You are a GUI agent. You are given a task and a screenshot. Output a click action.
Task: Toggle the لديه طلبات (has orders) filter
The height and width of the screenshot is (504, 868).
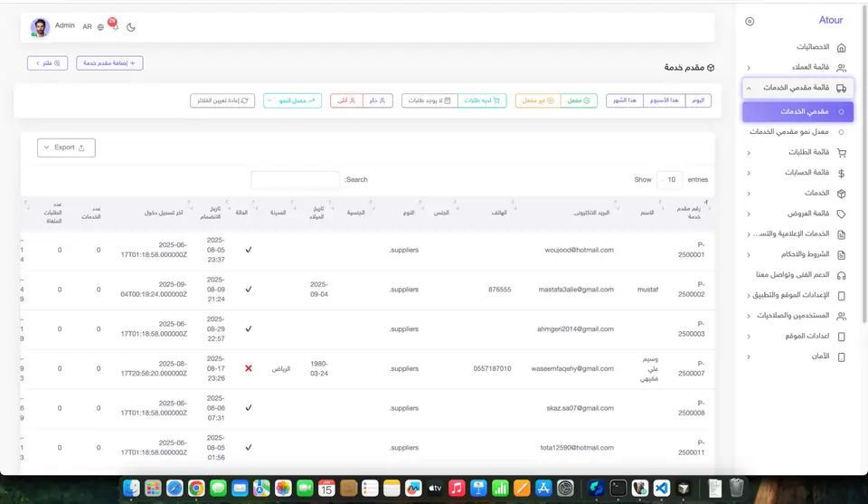coord(482,100)
